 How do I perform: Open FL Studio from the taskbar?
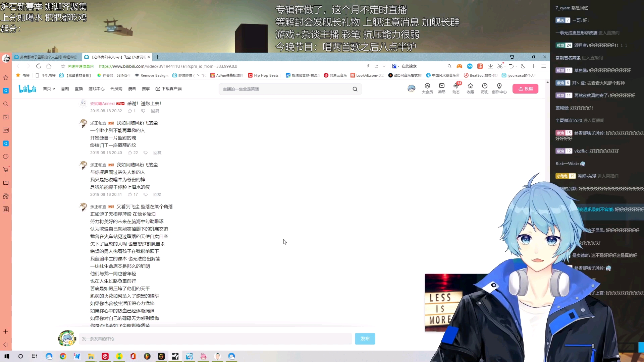pyautogui.click(x=147, y=356)
